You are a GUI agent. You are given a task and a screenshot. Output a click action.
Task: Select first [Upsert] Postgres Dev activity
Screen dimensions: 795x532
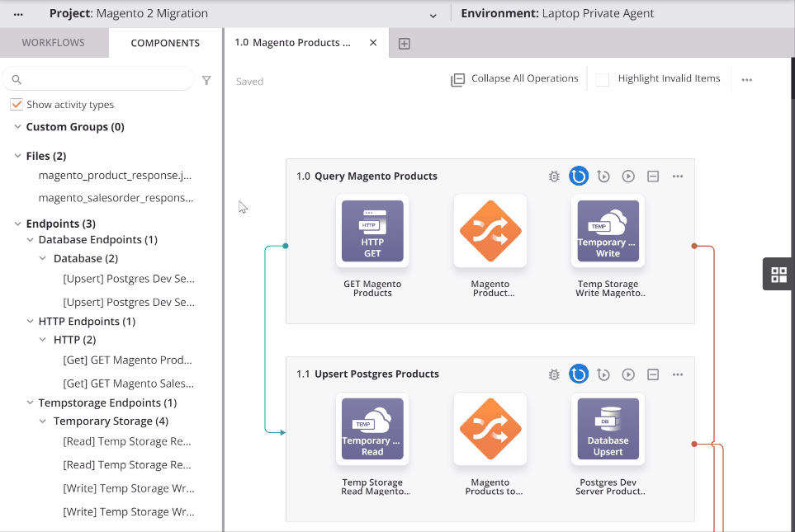[129, 279]
